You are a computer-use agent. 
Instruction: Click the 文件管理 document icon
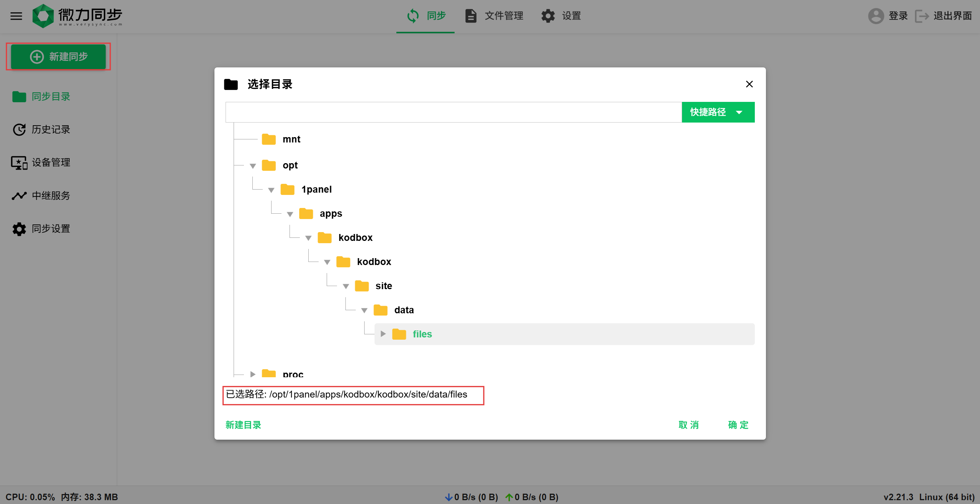[471, 16]
